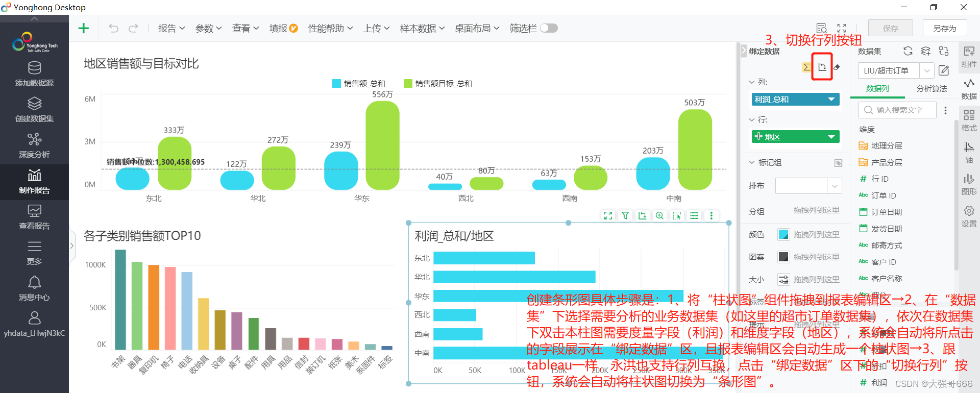Open the 组件 panel tab
Image resolution: width=980 pixels, height=393 pixels.
(x=969, y=57)
